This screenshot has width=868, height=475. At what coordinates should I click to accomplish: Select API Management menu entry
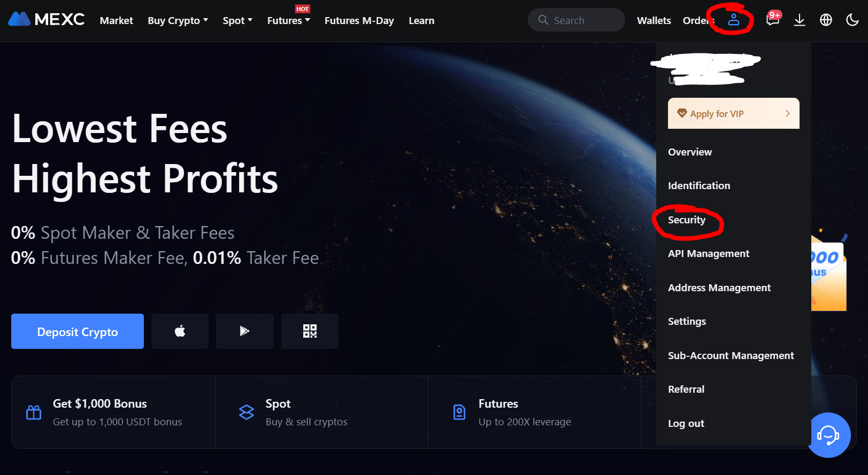pos(708,253)
